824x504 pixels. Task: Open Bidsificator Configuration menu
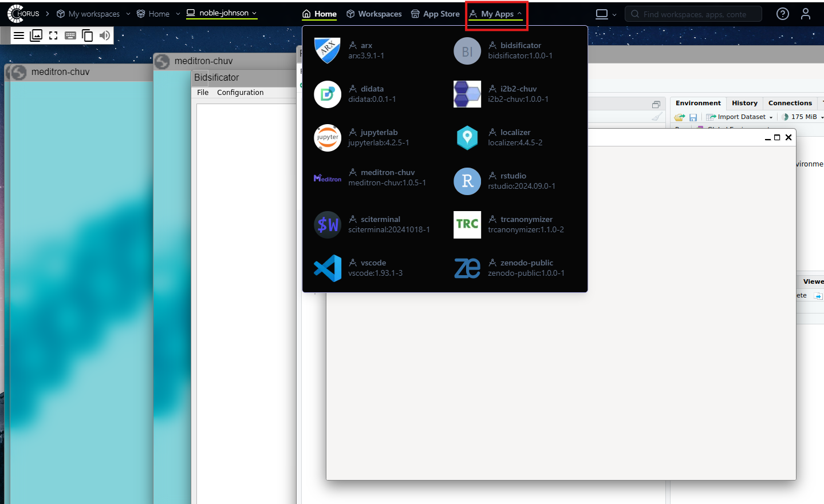click(x=240, y=92)
